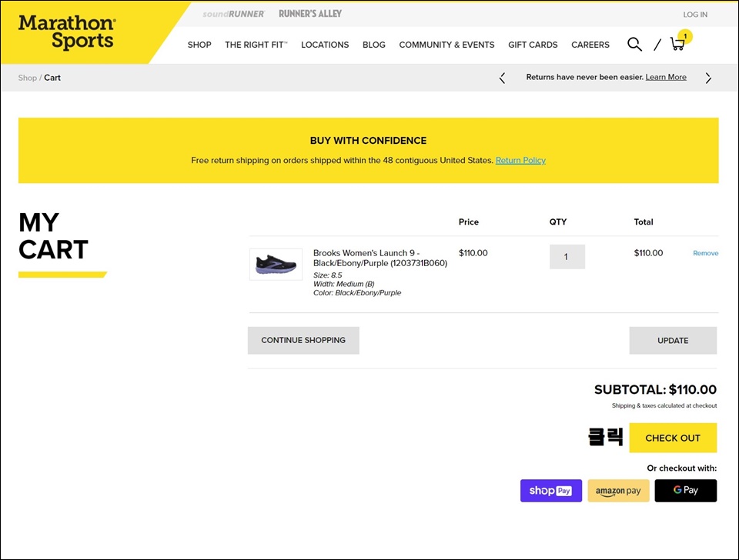The image size is (739, 560).
Task: Open the shopping cart icon
Action: point(677,44)
